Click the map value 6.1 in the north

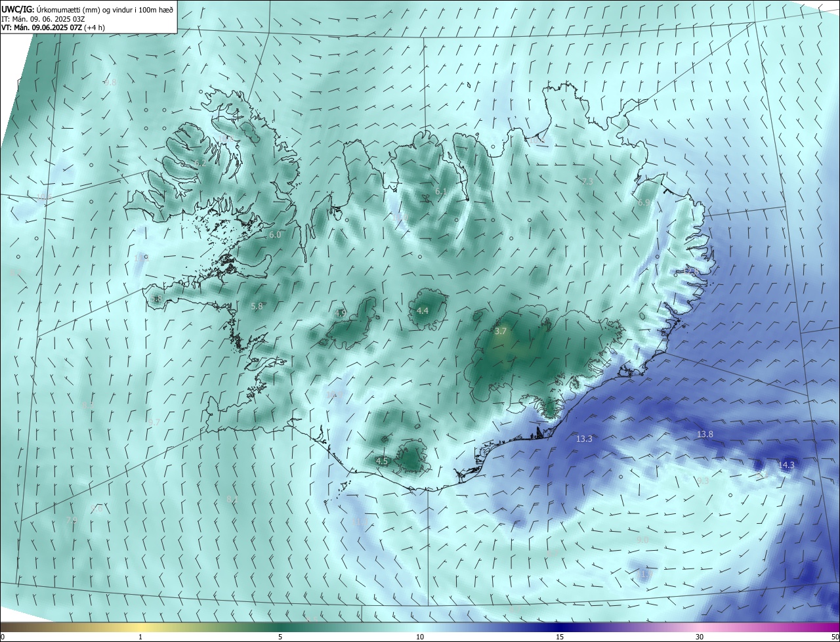coord(440,192)
